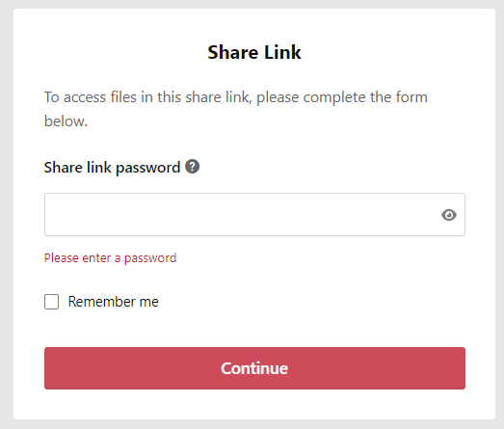Tick the Remember me checkbox

[51, 302]
